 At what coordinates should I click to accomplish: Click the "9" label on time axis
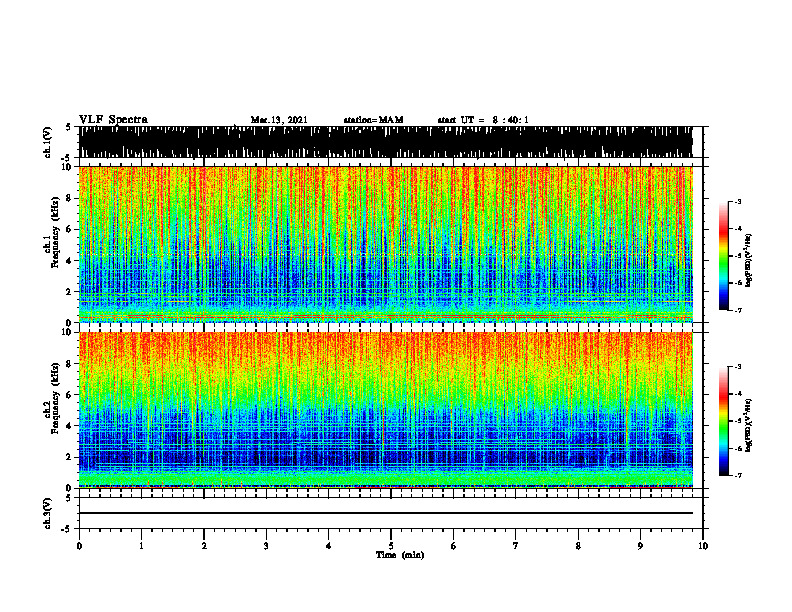pyautogui.click(x=640, y=546)
